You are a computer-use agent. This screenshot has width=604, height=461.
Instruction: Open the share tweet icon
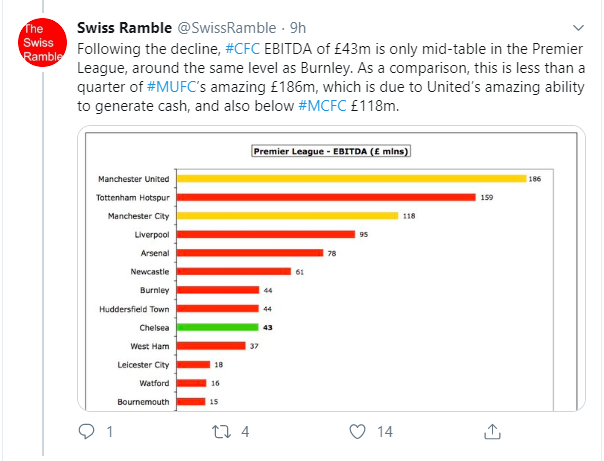492,431
